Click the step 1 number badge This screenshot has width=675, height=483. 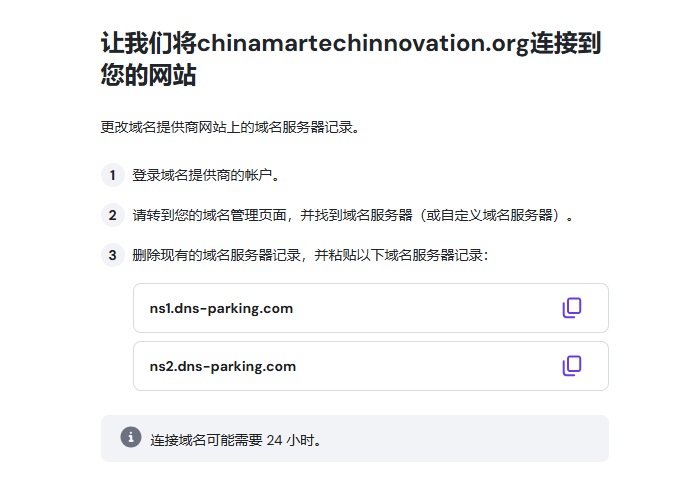tap(113, 176)
